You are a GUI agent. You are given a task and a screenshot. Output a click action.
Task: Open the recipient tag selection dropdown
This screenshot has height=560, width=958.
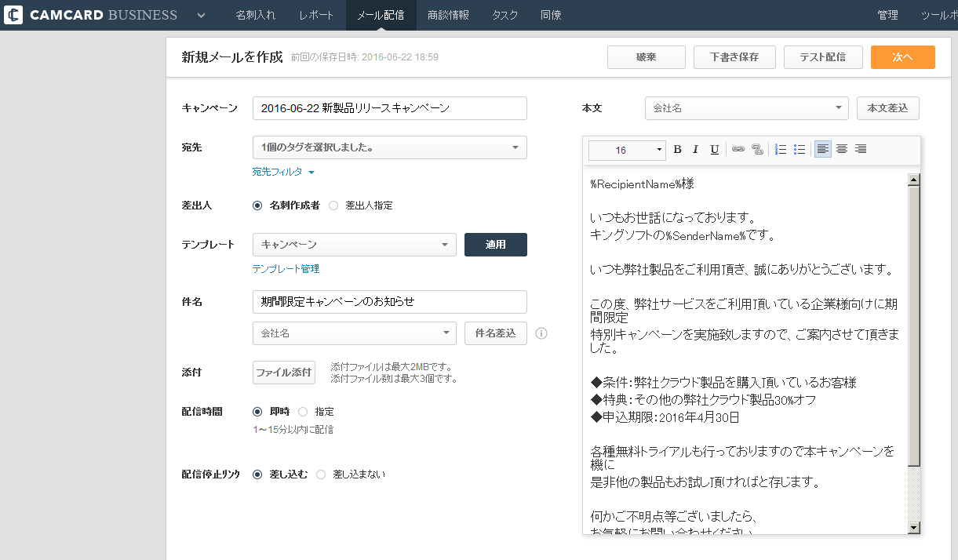[389, 147]
